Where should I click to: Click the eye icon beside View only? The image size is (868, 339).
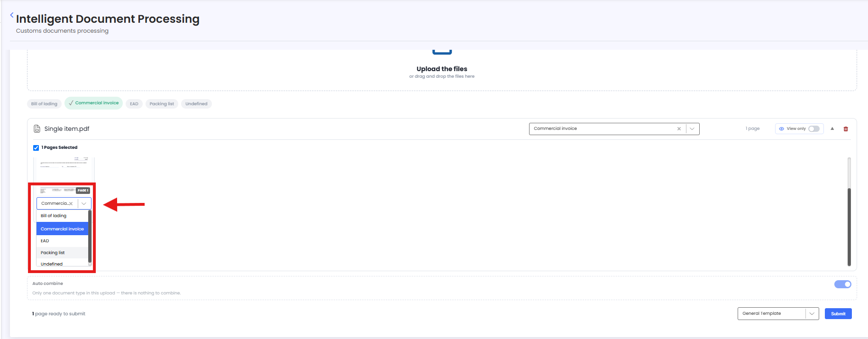click(x=782, y=128)
